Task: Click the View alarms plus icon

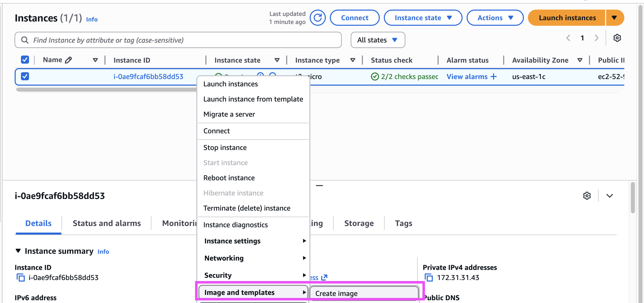Action: (494, 77)
